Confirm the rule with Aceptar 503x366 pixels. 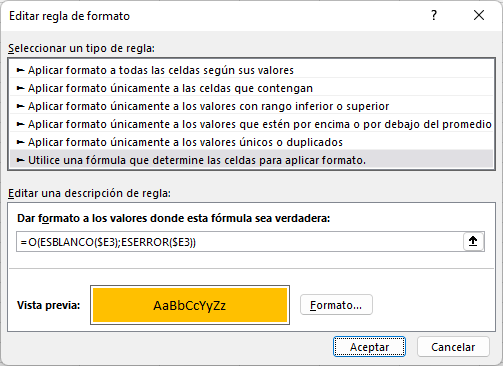[369, 347]
